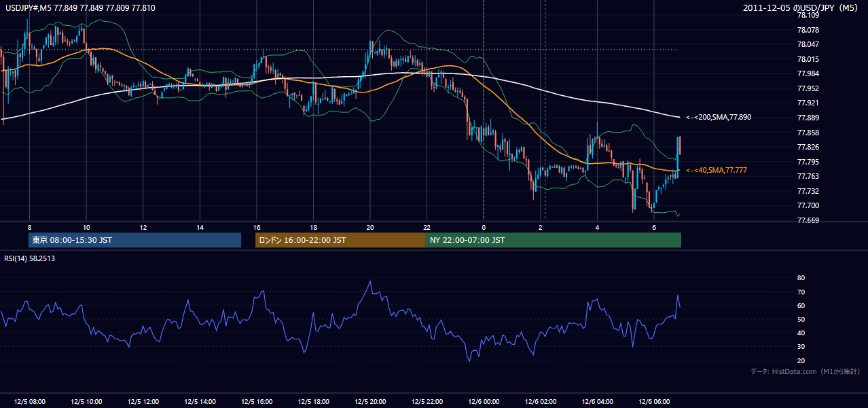Viewport: 868px width, 408px height.
Task: Click price level 78.109 on axis
Action: [x=808, y=15]
